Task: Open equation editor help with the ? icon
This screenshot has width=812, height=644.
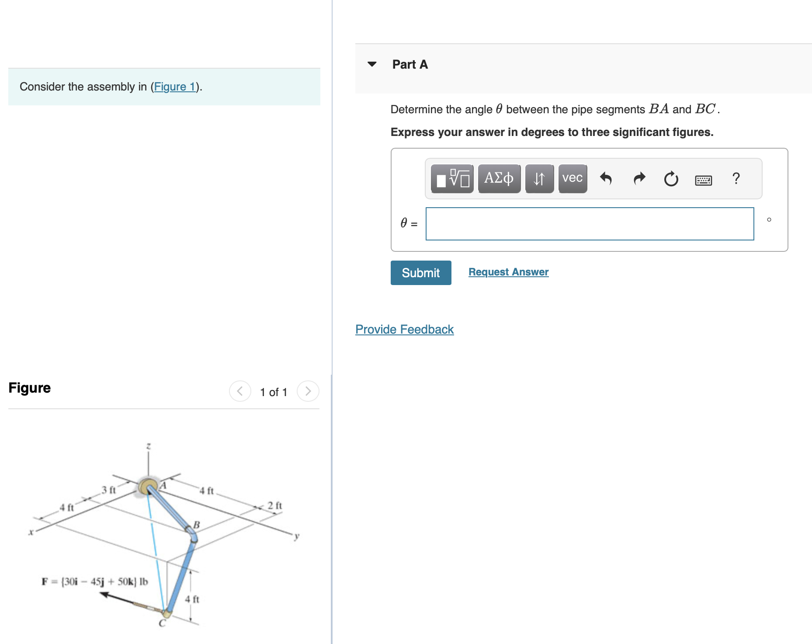Action: (x=736, y=179)
